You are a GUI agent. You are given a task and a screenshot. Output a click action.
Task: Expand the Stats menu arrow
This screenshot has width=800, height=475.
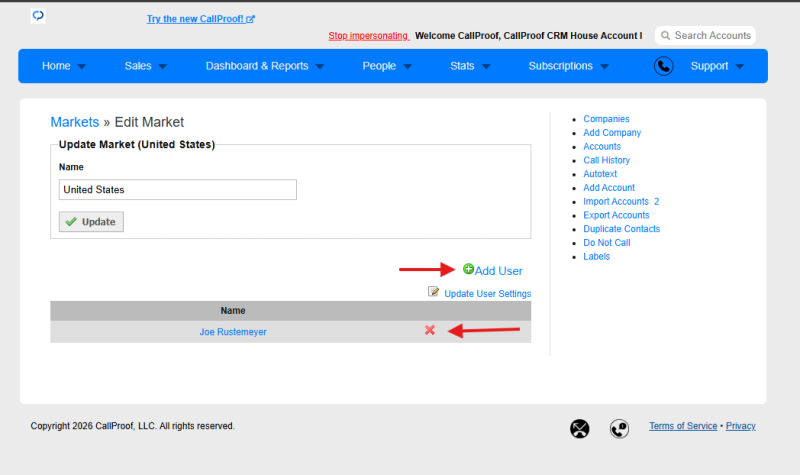486,66
